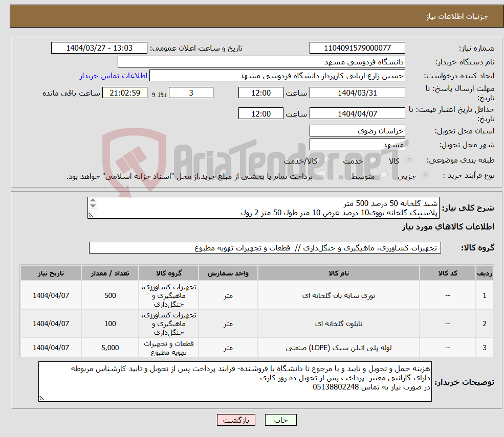Click the توضیحات خریدار text area
This screenshot has height=437, width=504.
tap(235, 381)
